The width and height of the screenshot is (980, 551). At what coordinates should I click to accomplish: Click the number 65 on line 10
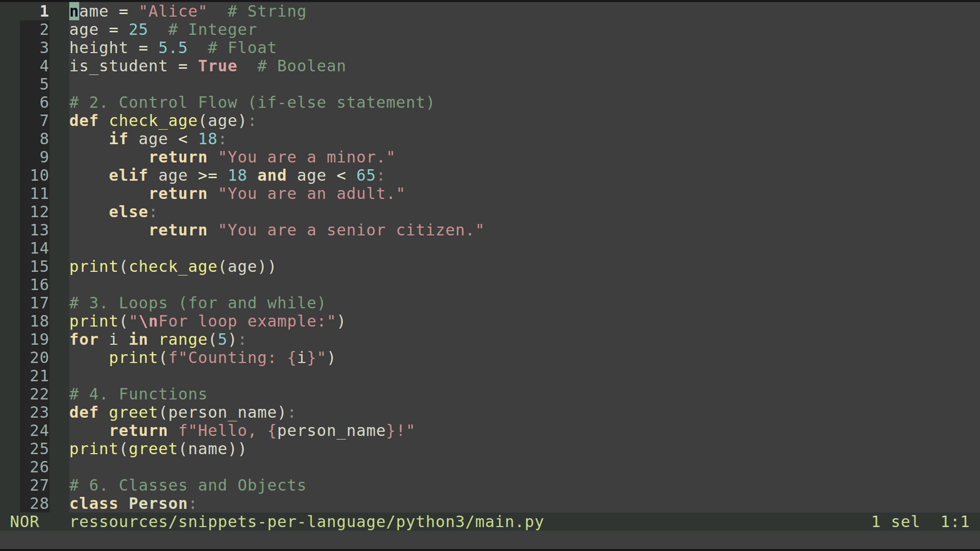[x=365, y=175]
